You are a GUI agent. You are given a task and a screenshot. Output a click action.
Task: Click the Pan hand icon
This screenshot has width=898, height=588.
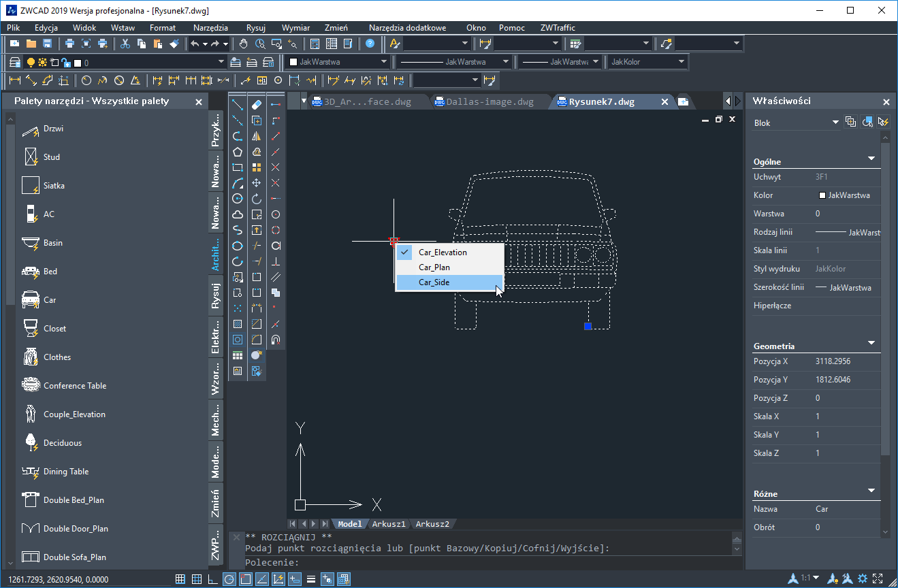pos(244,44)
